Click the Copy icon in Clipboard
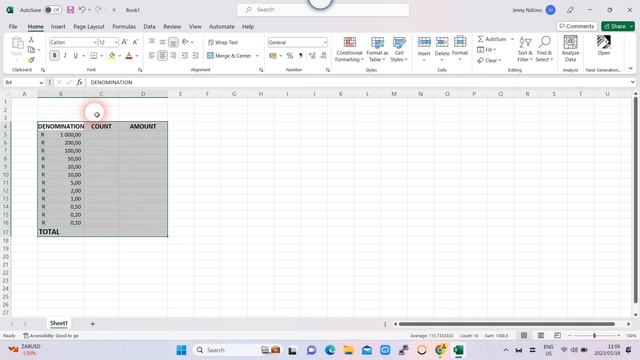640x360 pixels. tap(31, 50)
